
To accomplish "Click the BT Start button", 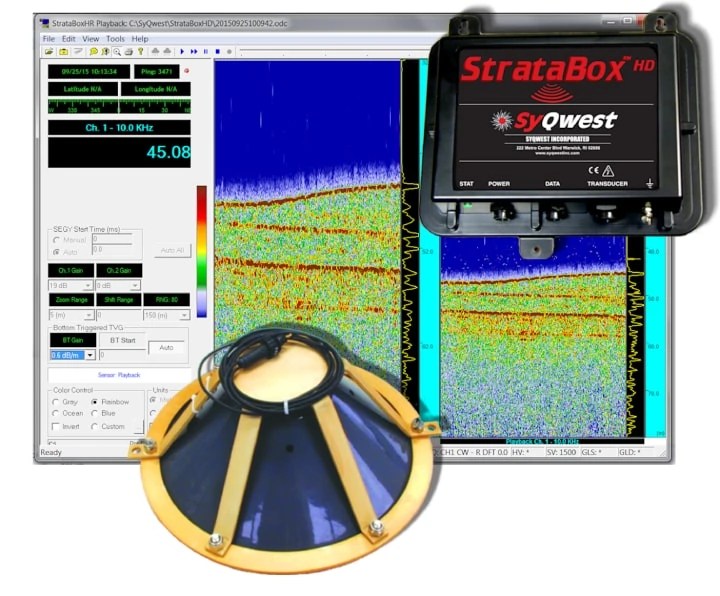I will [123, 340].
